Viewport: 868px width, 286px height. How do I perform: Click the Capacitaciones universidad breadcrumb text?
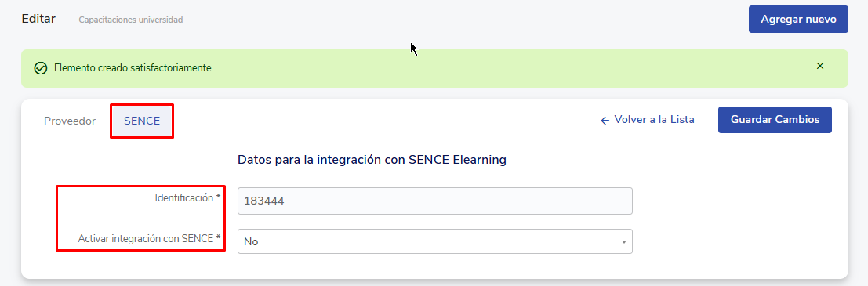point(131,20)
